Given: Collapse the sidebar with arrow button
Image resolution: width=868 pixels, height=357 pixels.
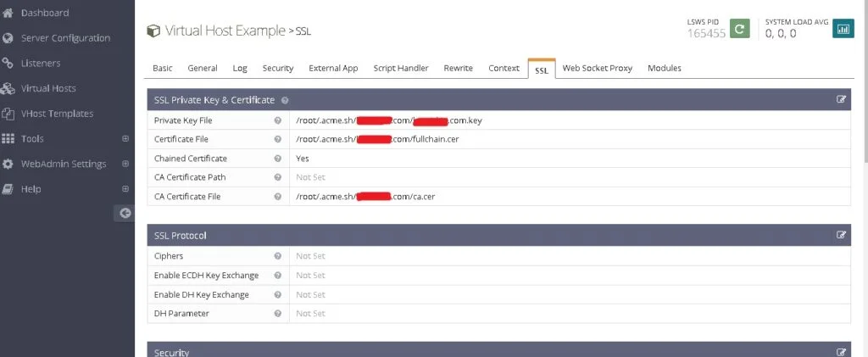Looking at the screenshot, I should 125,213.
